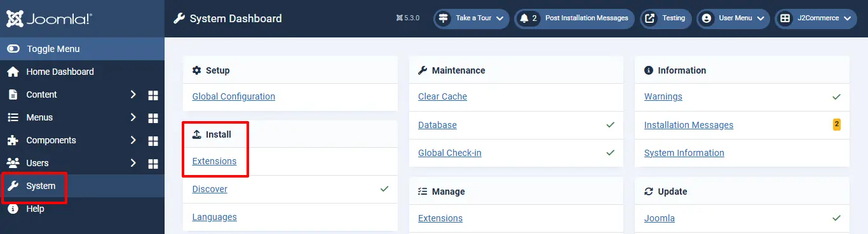Select System in the sidebar menu
The height and width of the screenshot is (234, 868).
click(82, 186)
